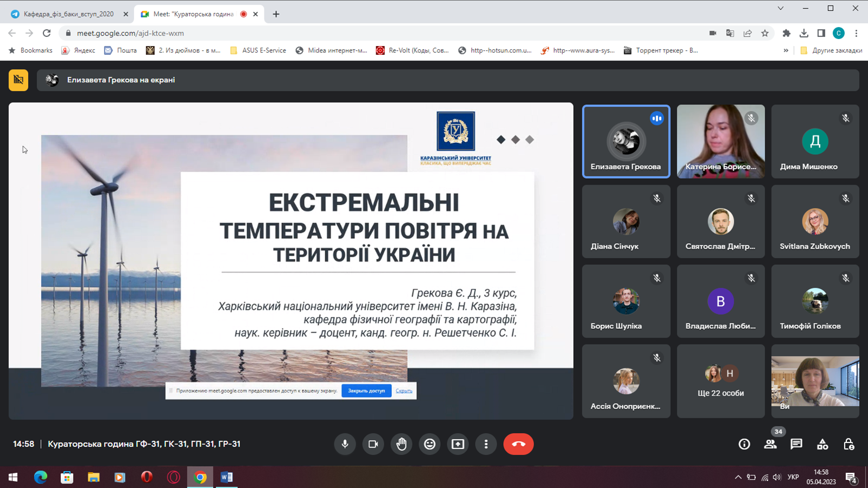Screen dimensions: 868x488
Task: Click the Скрыть link
Action: pyautogui.click(x=403, y=391)
